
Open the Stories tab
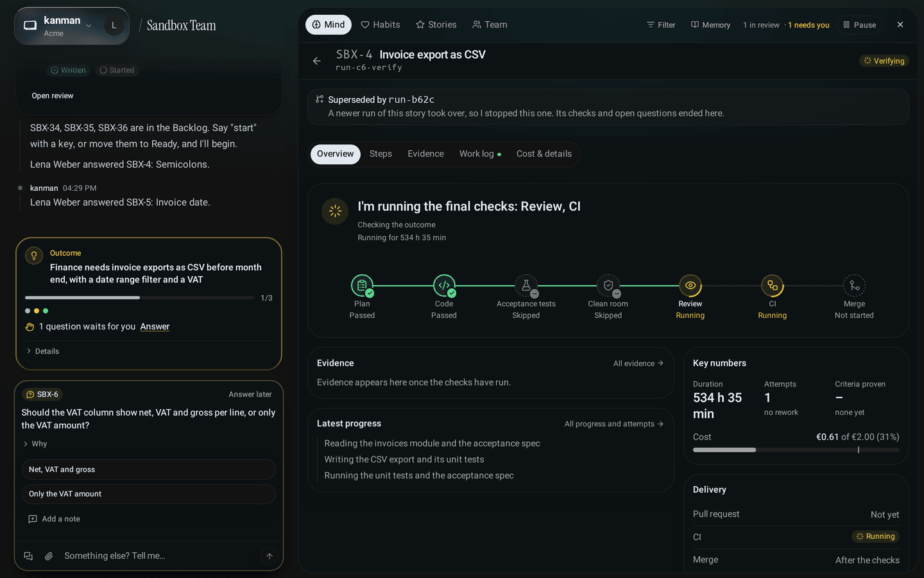(436, 24)
